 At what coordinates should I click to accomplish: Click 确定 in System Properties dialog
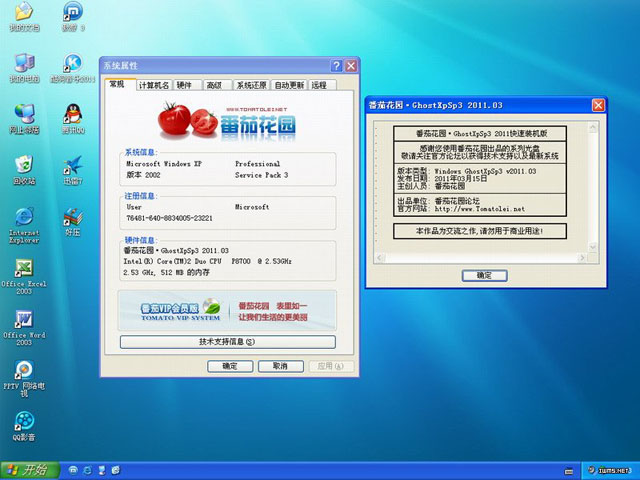click(x=230, y=366)
